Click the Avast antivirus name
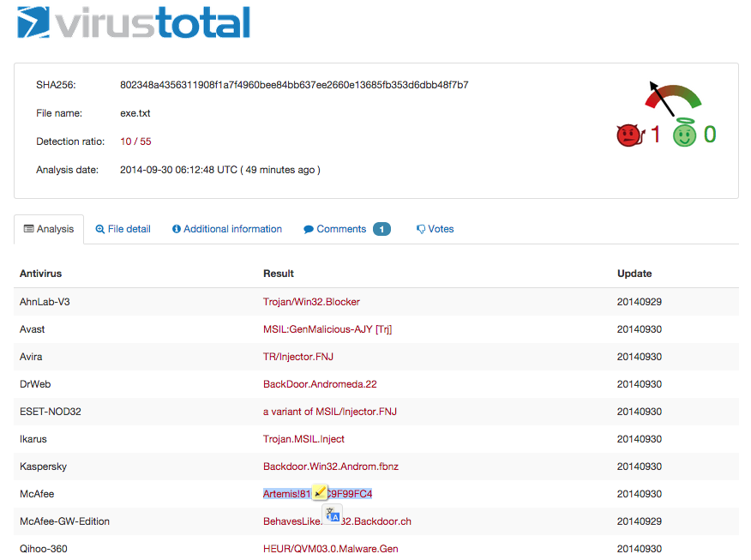Screen dimensions: 751x560 tap(32, 329)
